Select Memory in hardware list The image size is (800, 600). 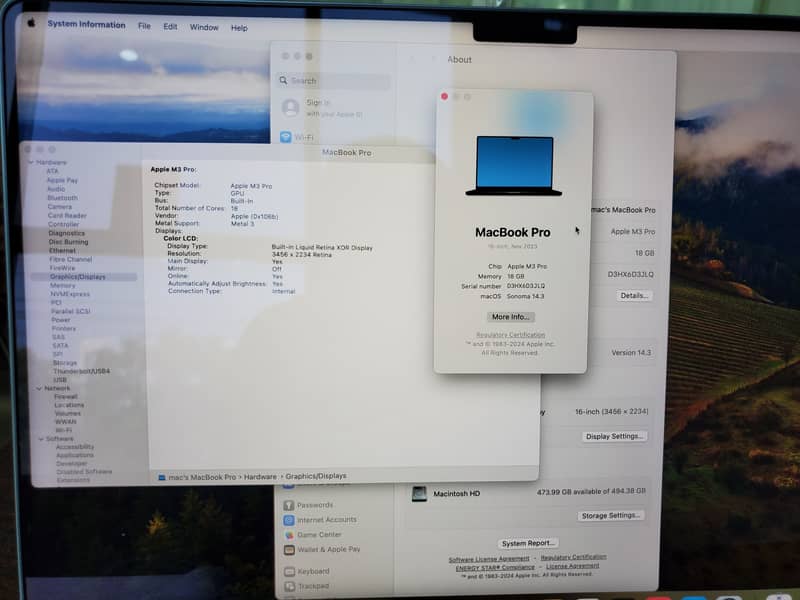[x=63, y=286]
